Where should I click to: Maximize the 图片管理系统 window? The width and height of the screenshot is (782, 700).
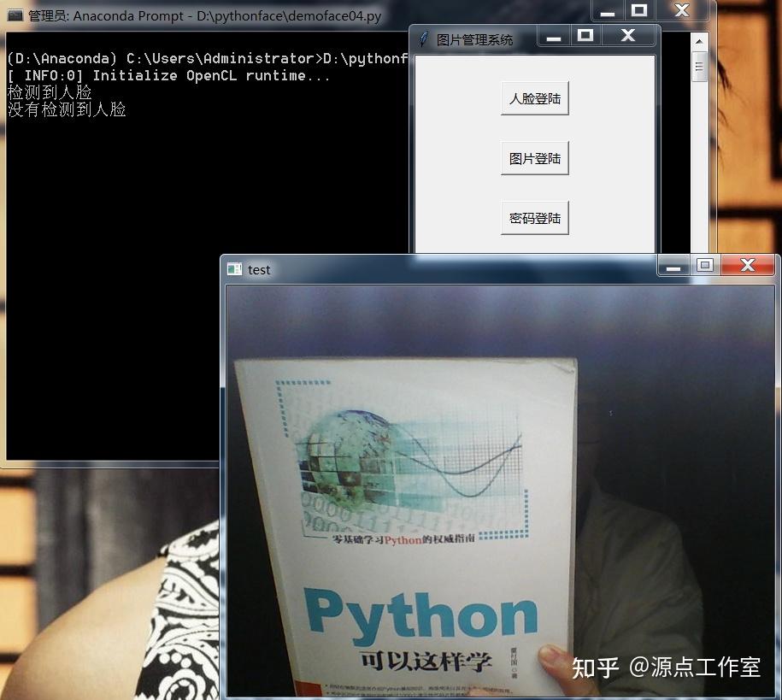click(586, 35)
